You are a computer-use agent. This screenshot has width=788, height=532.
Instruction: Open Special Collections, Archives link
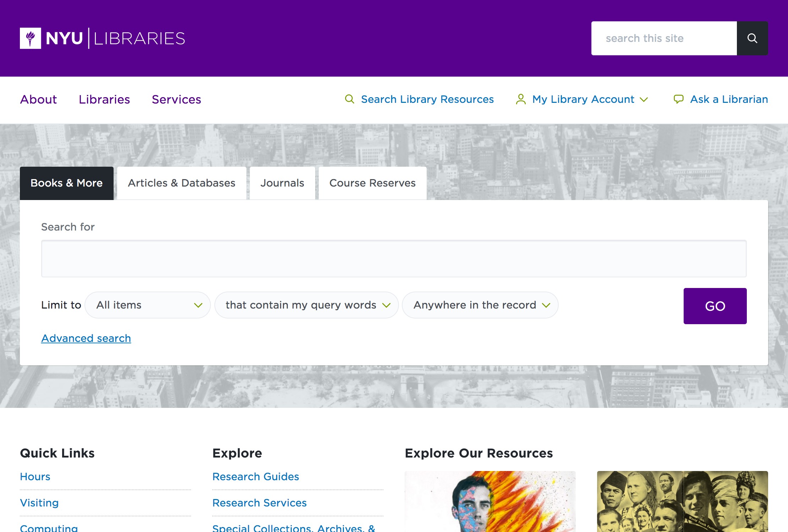(x=294, y=528)
